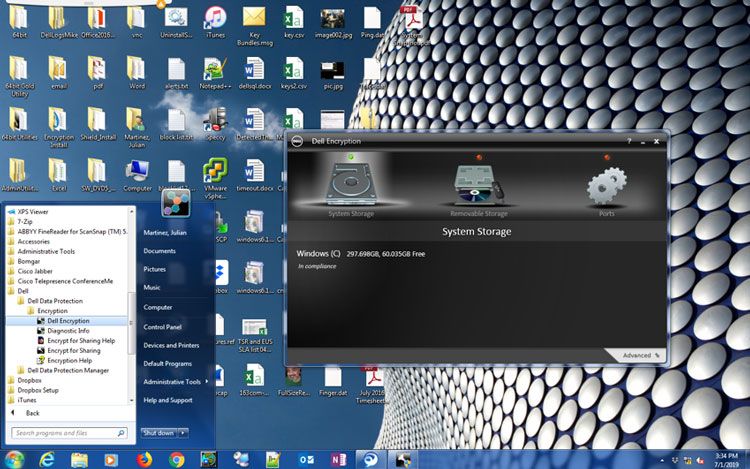Open the help question mark in Dell Encryption
750x469 pixels.
pos(629,141)
